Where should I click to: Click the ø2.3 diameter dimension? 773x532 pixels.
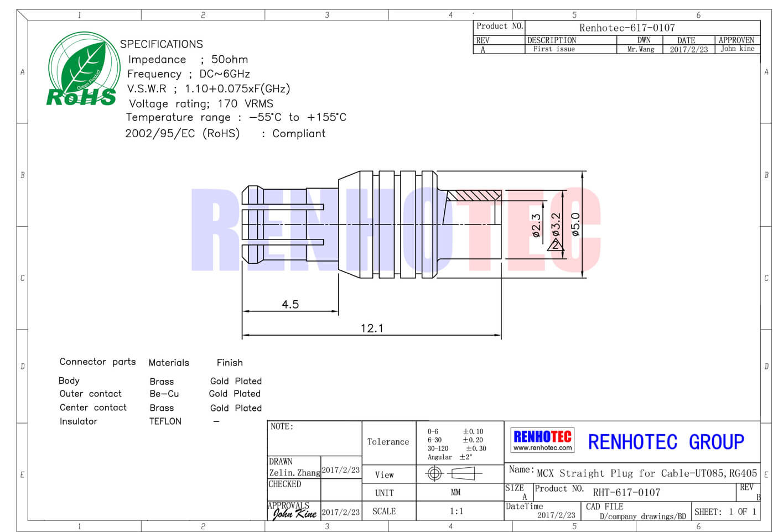pyautogui.click(x=536, y=226)
